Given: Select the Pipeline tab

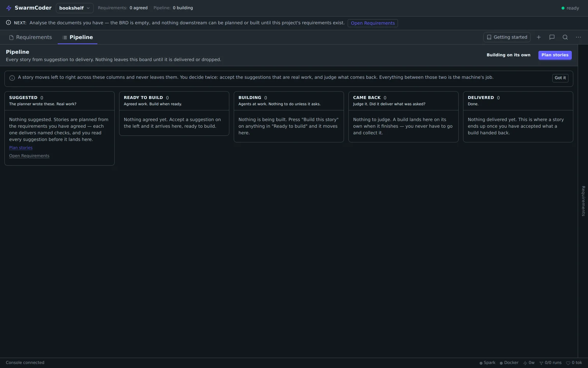Looking at the screenshot, I should coord(78,38).
